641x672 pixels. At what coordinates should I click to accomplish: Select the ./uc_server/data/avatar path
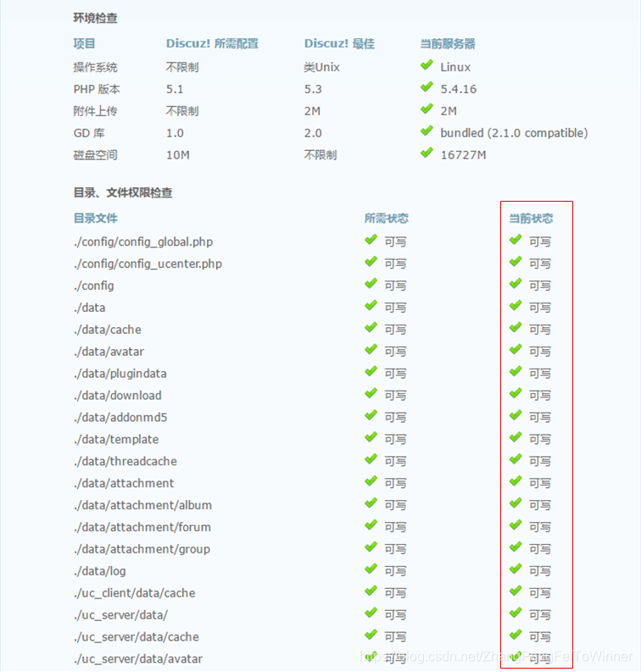click(x=138, y=658)
